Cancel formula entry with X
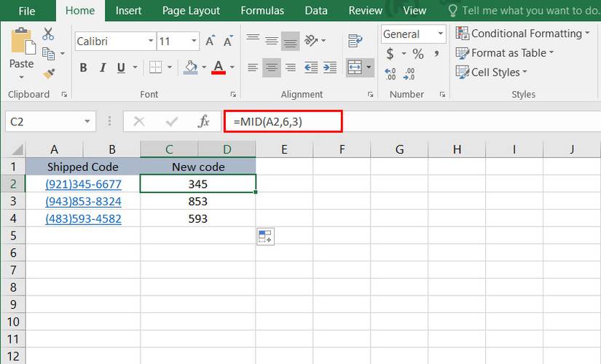Viewport: 601px width, 364px height. (138, 122)
